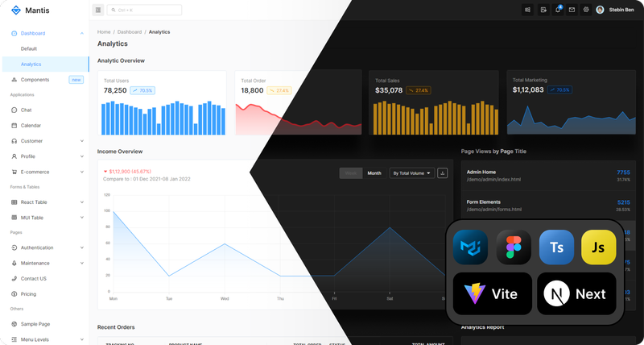The width and height of the screenshot is (644, 345).
Task: Open the Default dashboard item
Action: point(29,48)
